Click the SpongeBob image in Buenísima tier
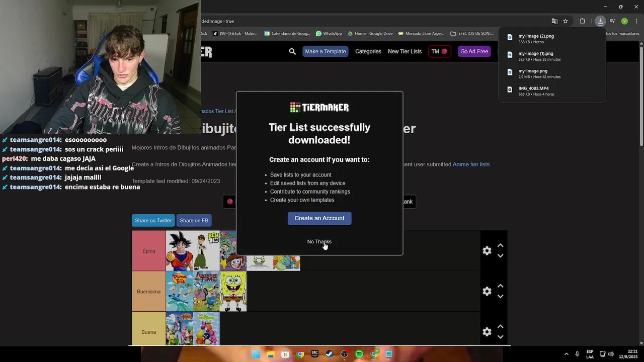Image resolution: width=644 pixels, height=362 pixels. tap(233, 292)
